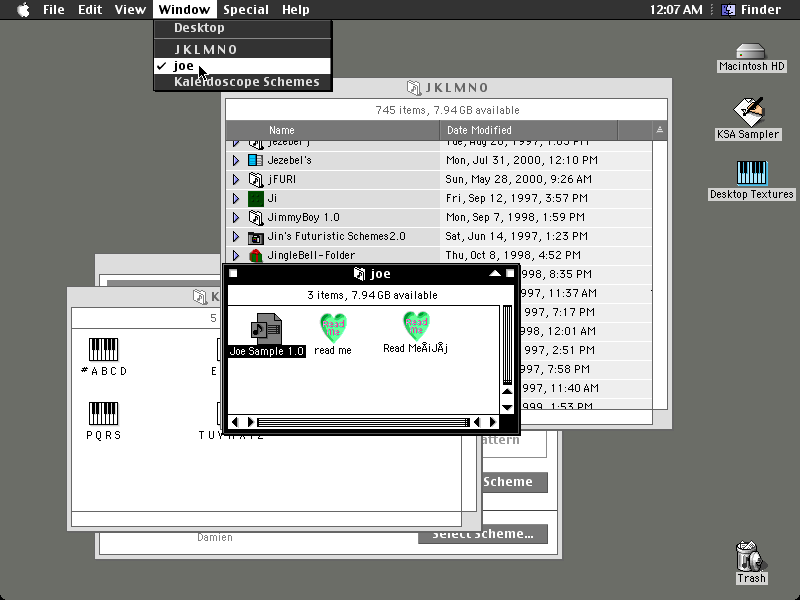Open the File menu
Viewport: 800px width, 600px height.
click(54, 10)
